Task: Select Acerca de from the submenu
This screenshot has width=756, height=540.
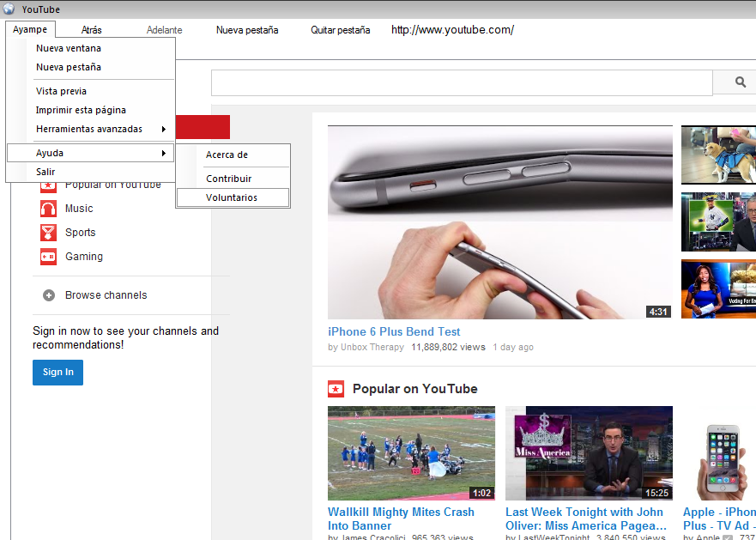Action: pos(228,155)
